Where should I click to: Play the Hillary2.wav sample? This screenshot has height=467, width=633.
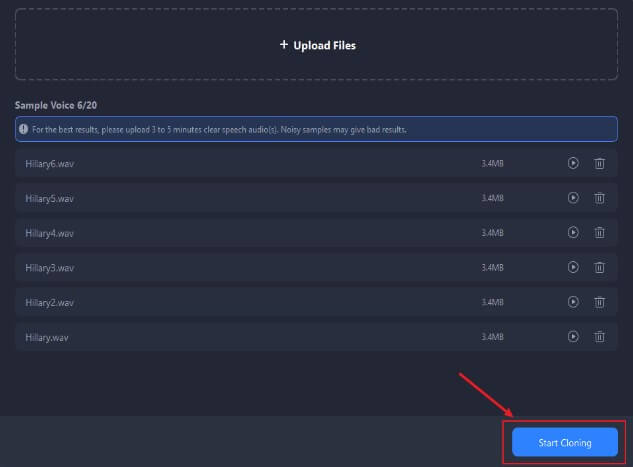573,302
